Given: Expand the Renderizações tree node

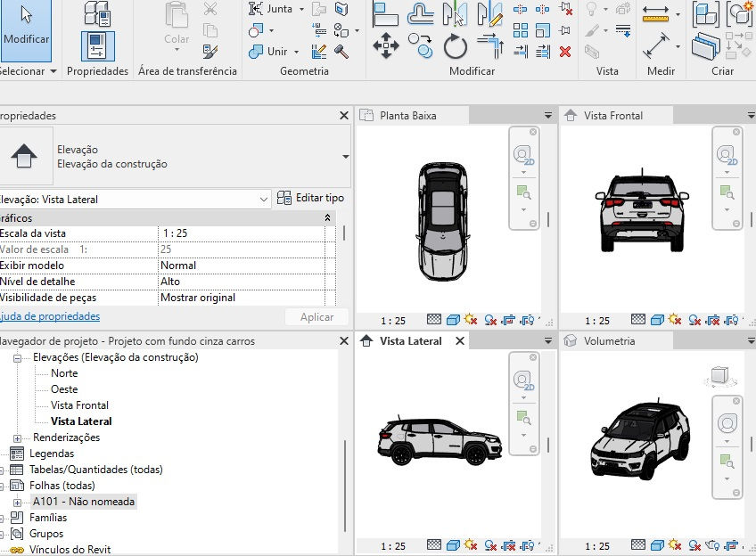Looking at the screenshot, I should click(x=17, y=438).
